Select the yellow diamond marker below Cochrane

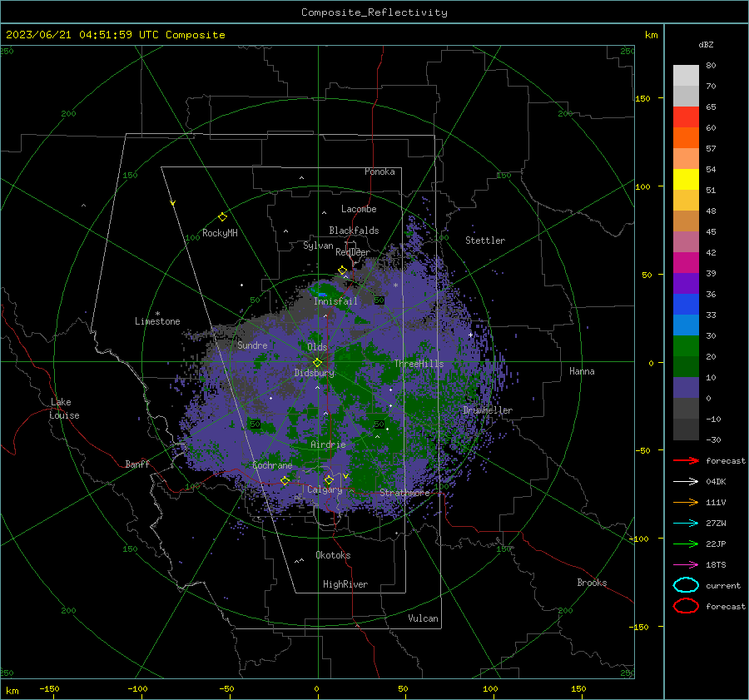pyautogui.click(x=285, y=481)
